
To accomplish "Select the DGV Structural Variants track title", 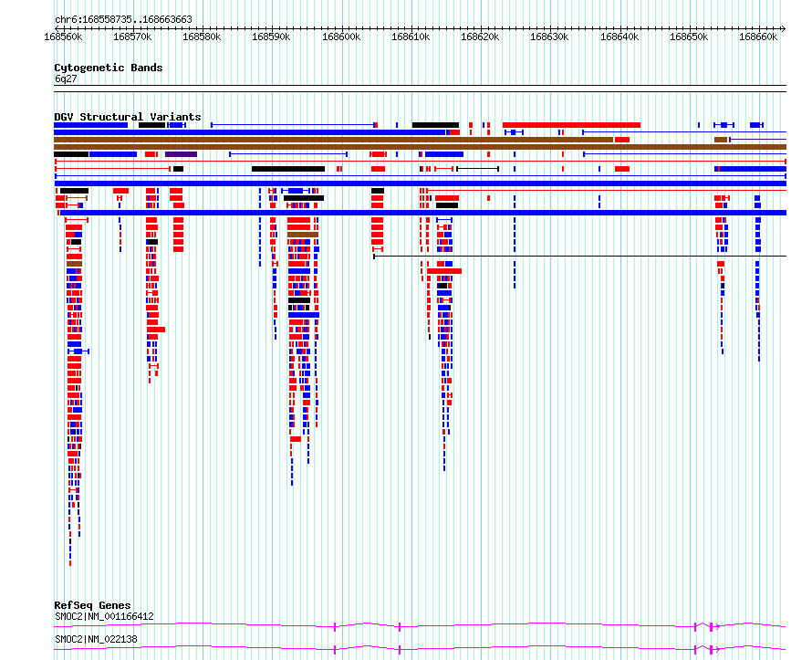I will pos(128,117).
